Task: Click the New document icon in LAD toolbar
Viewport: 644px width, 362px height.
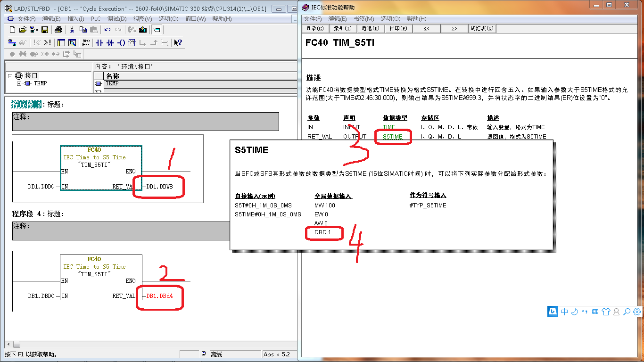Action: [x=13, y=30]
